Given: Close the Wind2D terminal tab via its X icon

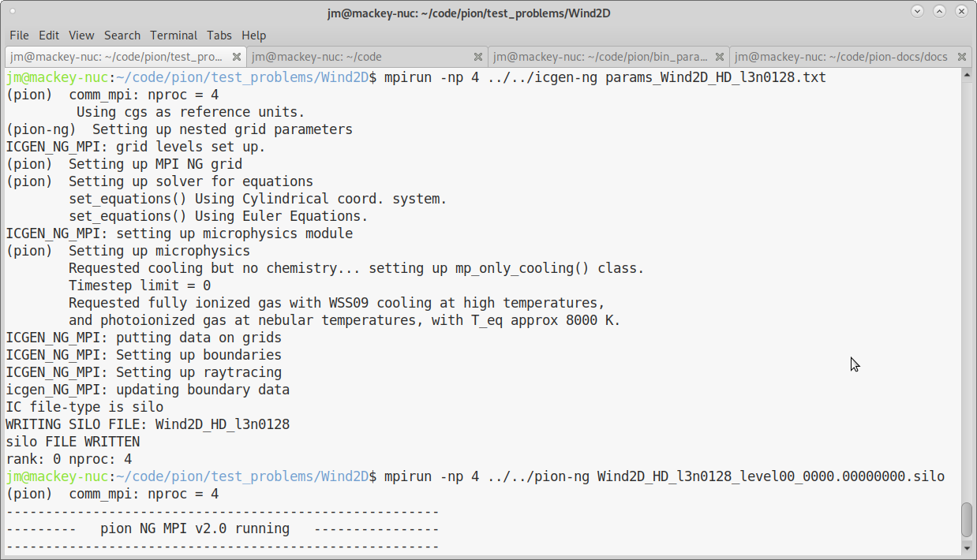Looking at the screenshot, I should point(237,57).
